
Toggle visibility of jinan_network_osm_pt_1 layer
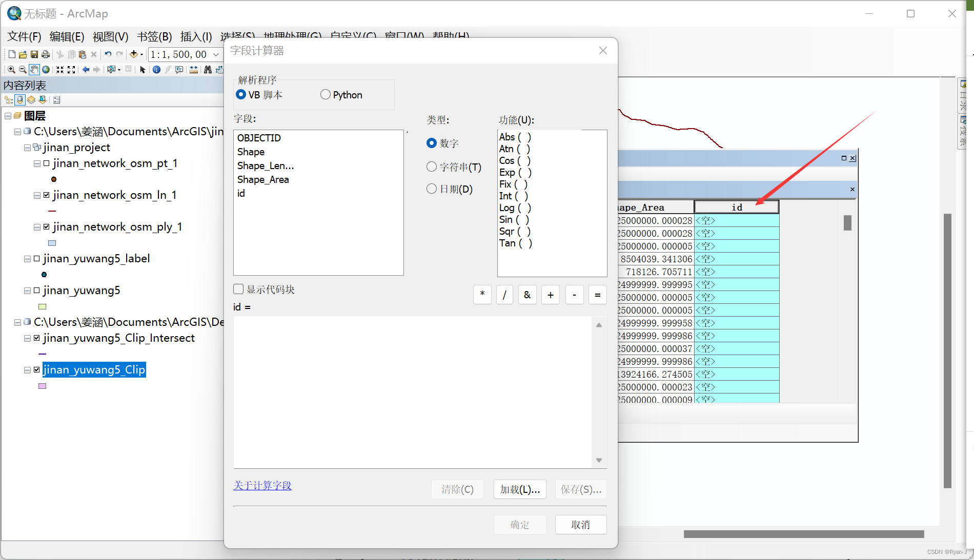tap(46, 163)
